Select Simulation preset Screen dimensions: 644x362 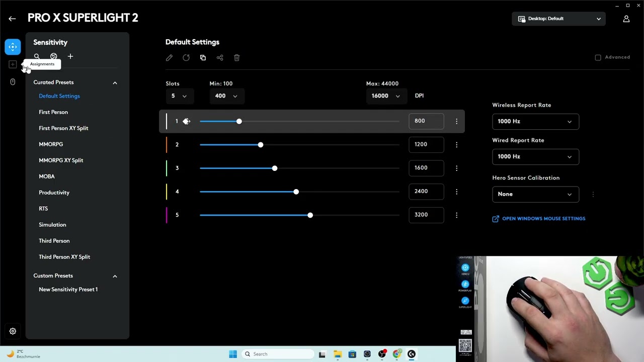point(52,225)
